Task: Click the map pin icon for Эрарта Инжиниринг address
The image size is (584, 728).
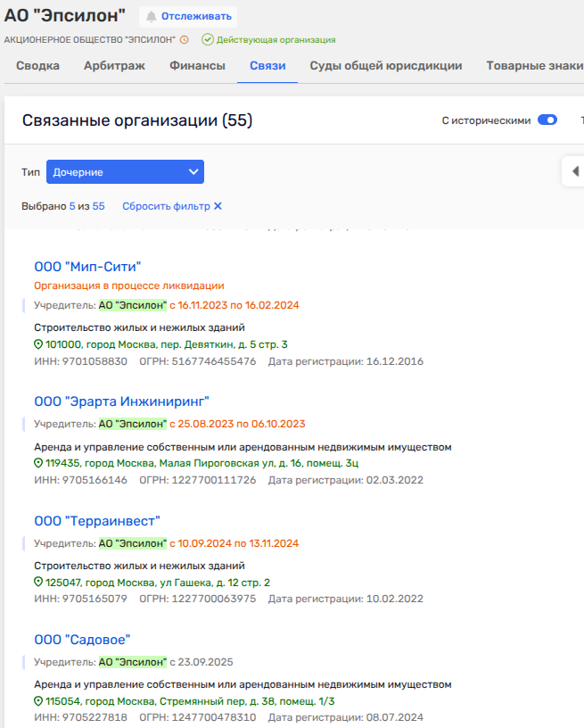Action: coord(38,464)
